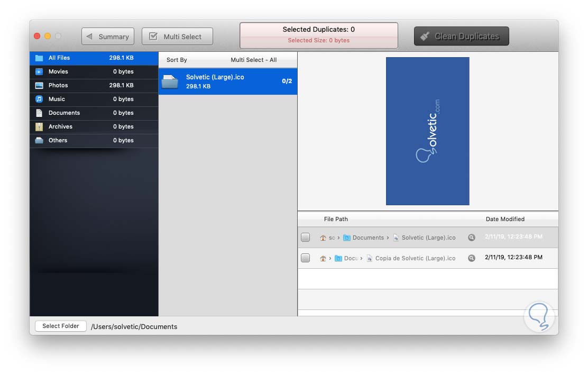588x374 pixels.
Task: Click Clean Duplicates button
Action: [x=461, y=36]
